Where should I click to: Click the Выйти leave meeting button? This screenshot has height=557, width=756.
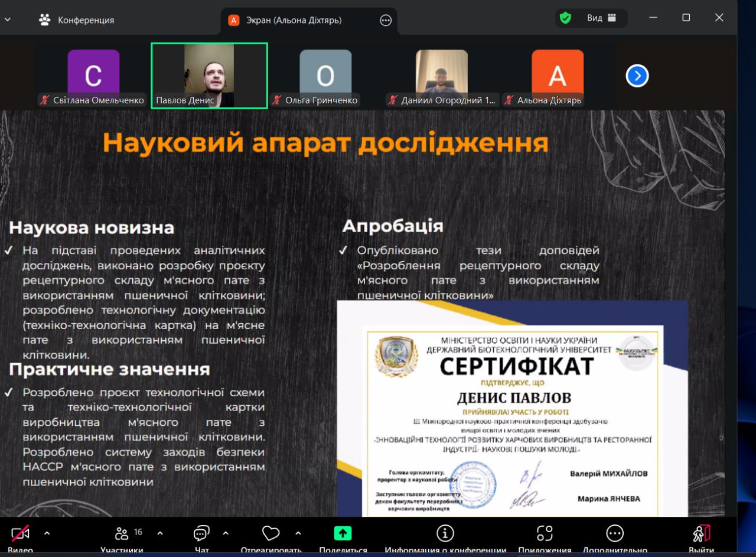701,534
